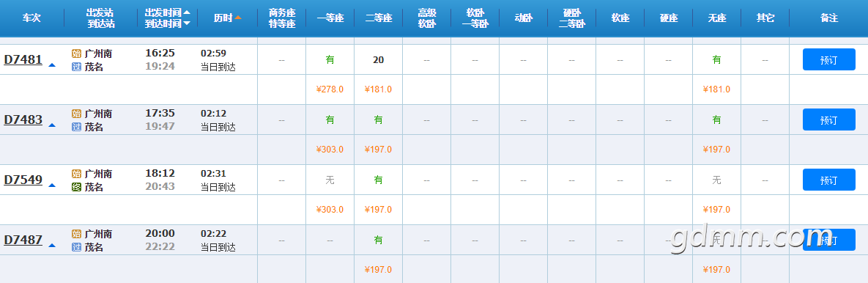Select second-class 有 availability for D7483
Screen dimensions: 868x283
[379, 120]
